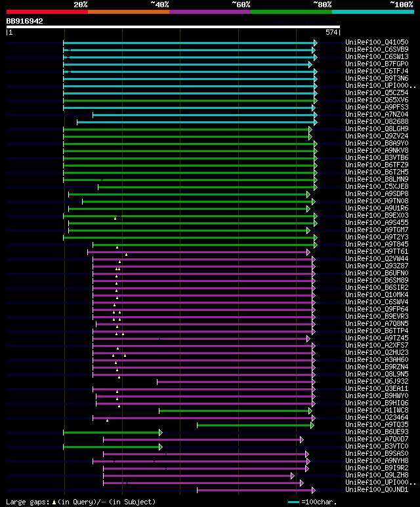The image size is (420, 507).
Task: Select hit label UniRef100_Q2HU23
Action: (x=377, y=352)
